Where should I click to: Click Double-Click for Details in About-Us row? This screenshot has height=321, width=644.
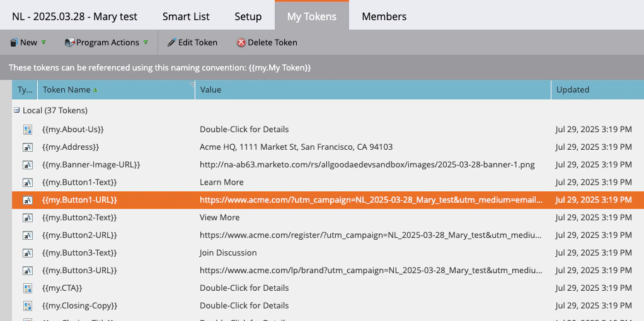[x=244, y=129]
